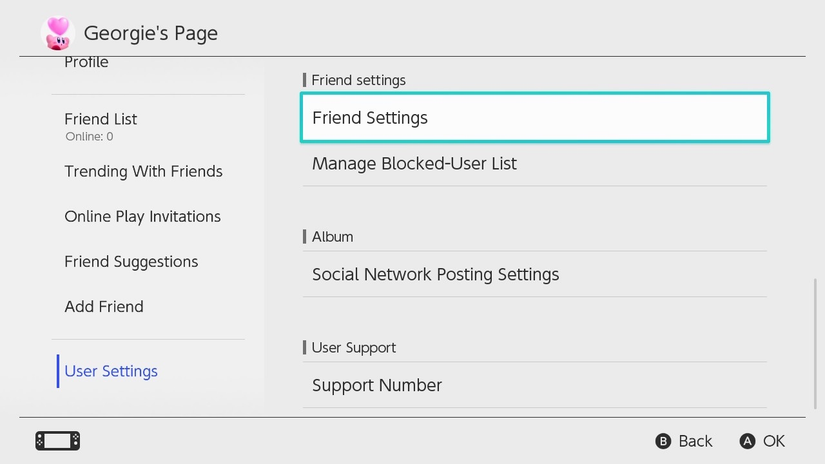Click the Album section header

click(332, 237)
